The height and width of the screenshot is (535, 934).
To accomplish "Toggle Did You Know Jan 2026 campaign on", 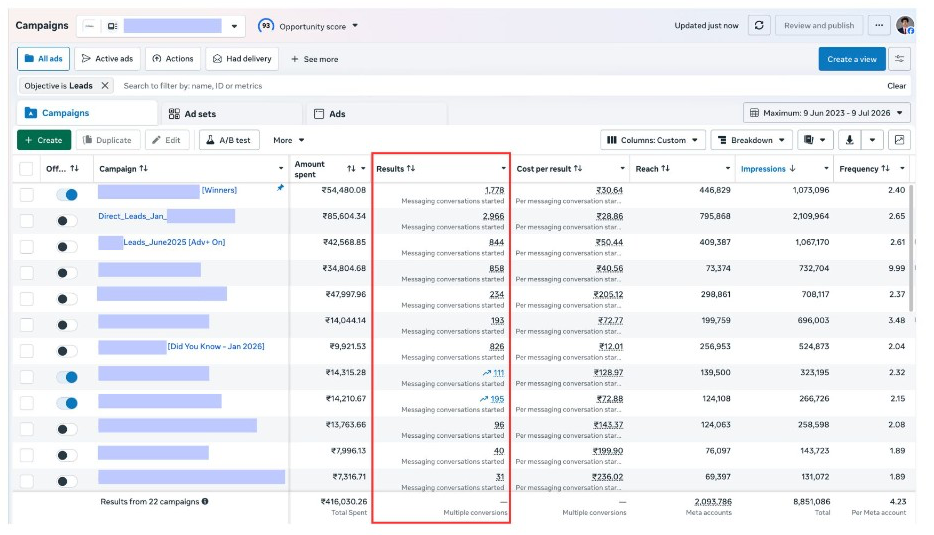I will coord(67,351).
